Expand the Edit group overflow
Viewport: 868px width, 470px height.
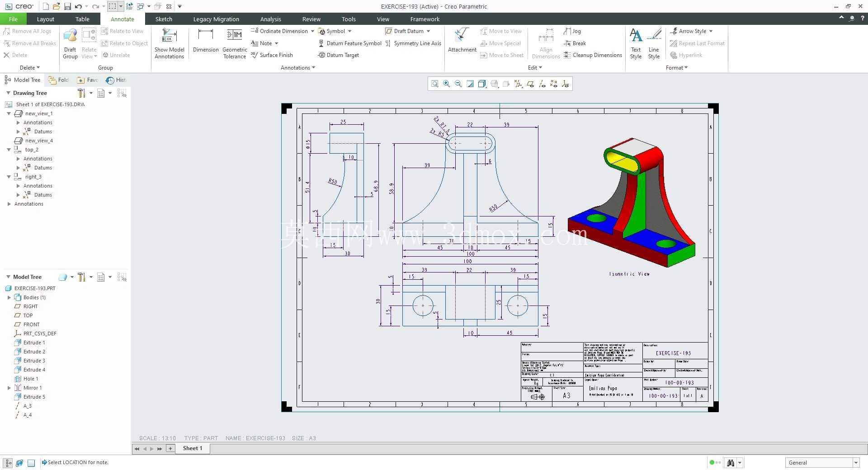(535, 68)
